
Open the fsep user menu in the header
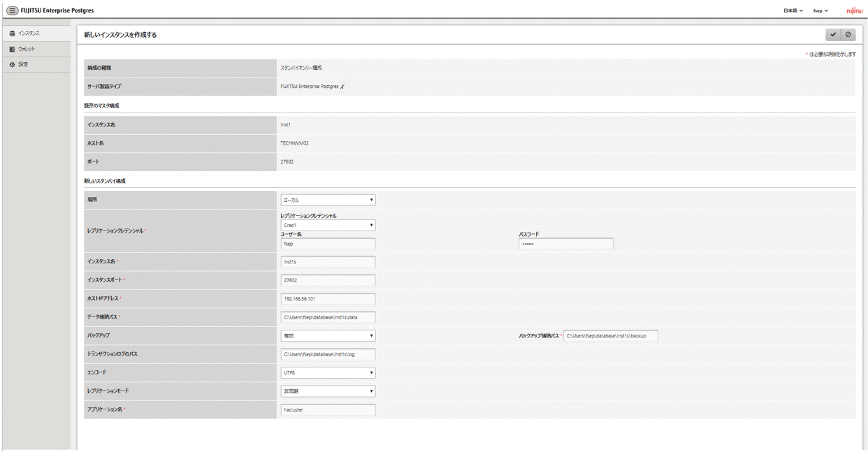tap(820, 10)
